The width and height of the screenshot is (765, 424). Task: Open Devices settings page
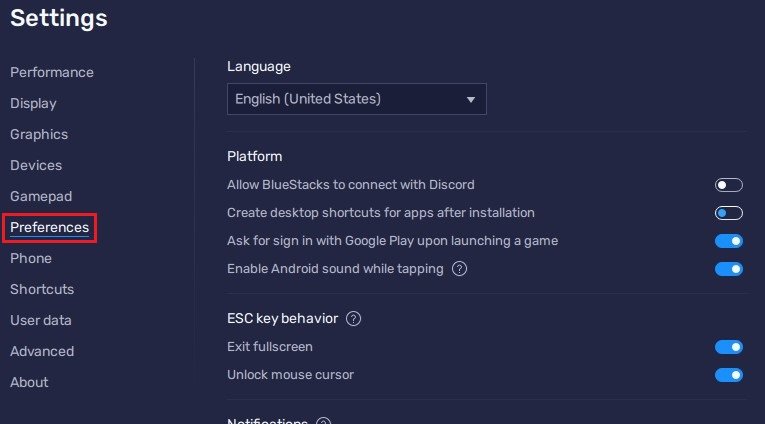36,165
